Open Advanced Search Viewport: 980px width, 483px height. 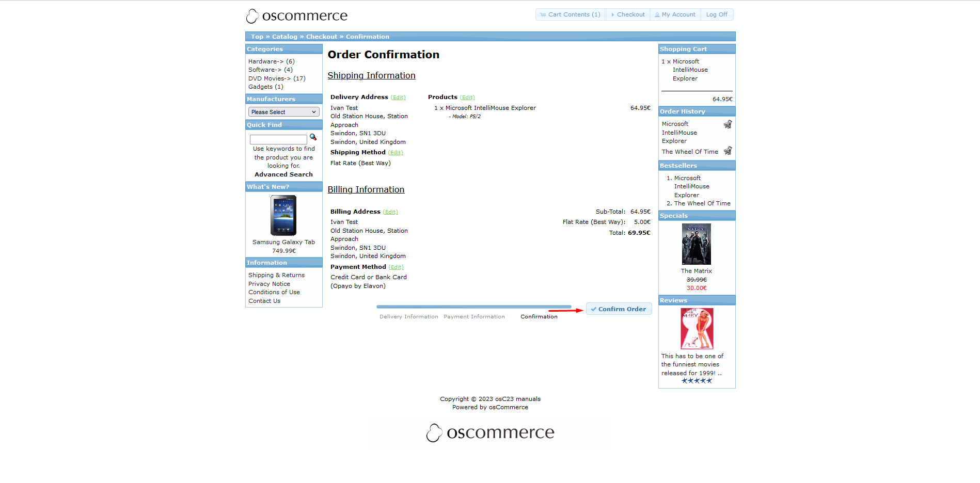click(x=283, y=174)
